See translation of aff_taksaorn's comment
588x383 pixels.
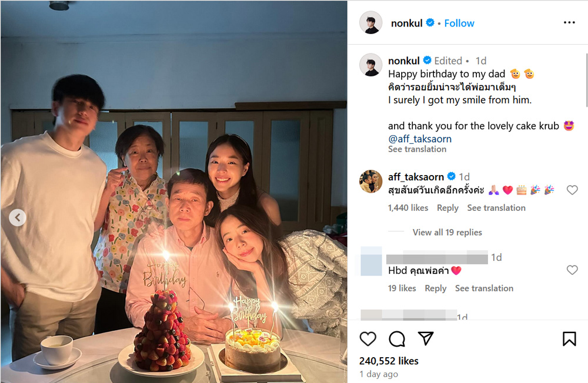(496, 208)
